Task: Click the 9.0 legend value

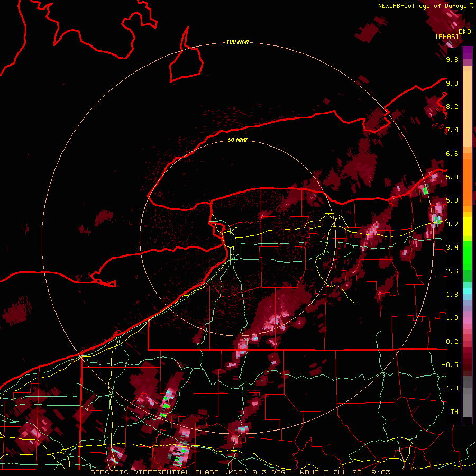Action: click(x=452, y=83)
